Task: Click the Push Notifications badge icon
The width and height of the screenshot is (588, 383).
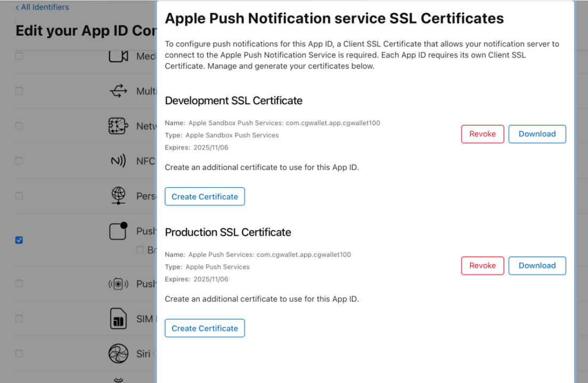Action: pyautogui.click(x=118, y=231)
